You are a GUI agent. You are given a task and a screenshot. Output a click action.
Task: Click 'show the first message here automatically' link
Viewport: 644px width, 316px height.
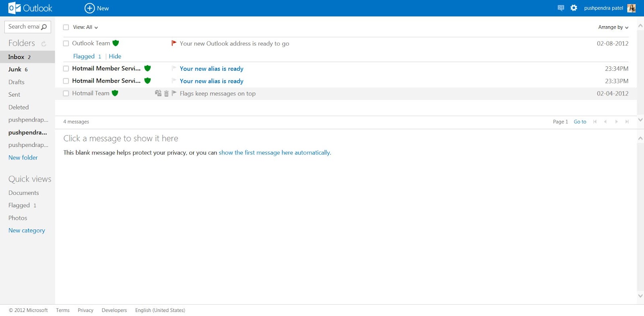point(274,153)
